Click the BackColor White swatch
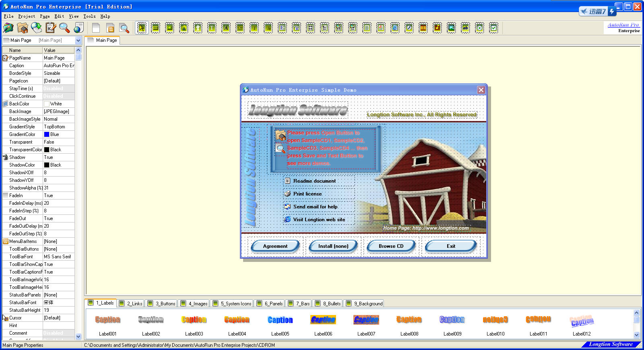This screenshot has width=644, height=350. 46,104
